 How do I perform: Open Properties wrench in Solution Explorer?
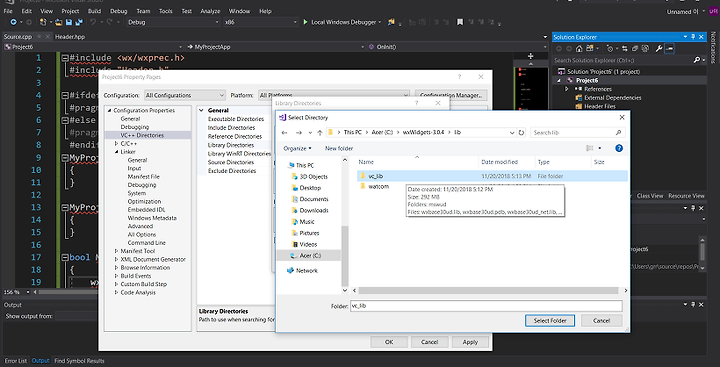[659, 49]
